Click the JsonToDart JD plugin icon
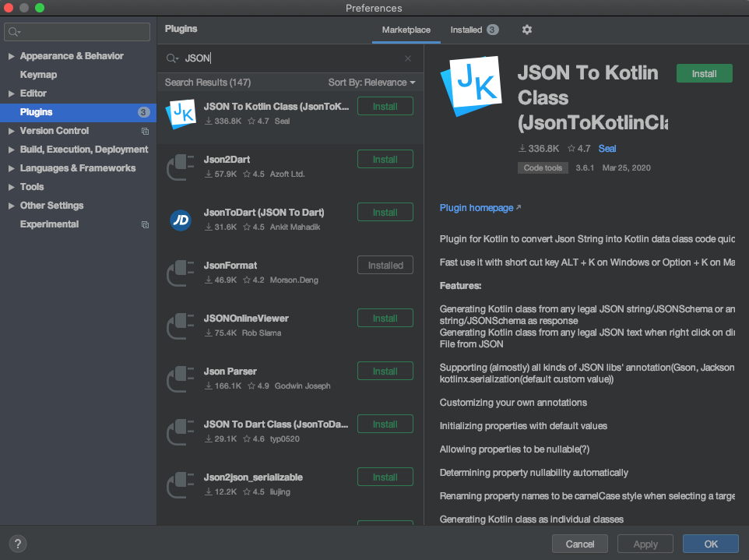Image resolution: width=749 pixels, height=560 pixels. click(x=181, y=220)
